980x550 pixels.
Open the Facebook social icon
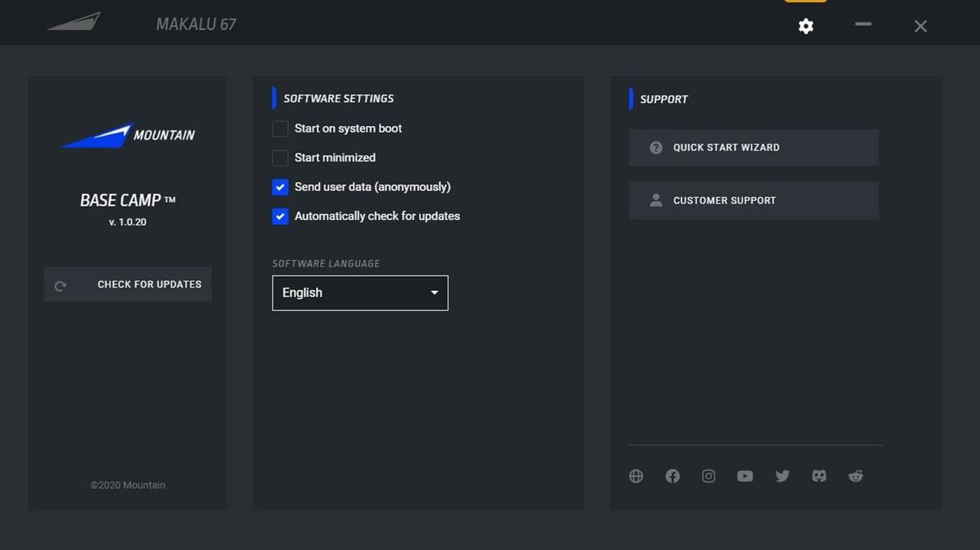(673, 476)
